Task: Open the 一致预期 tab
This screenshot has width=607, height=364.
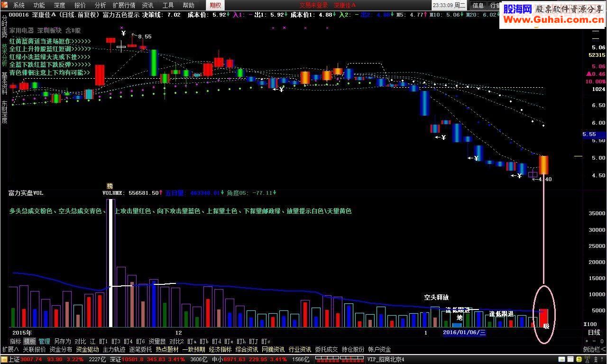Action: point(193,349)
